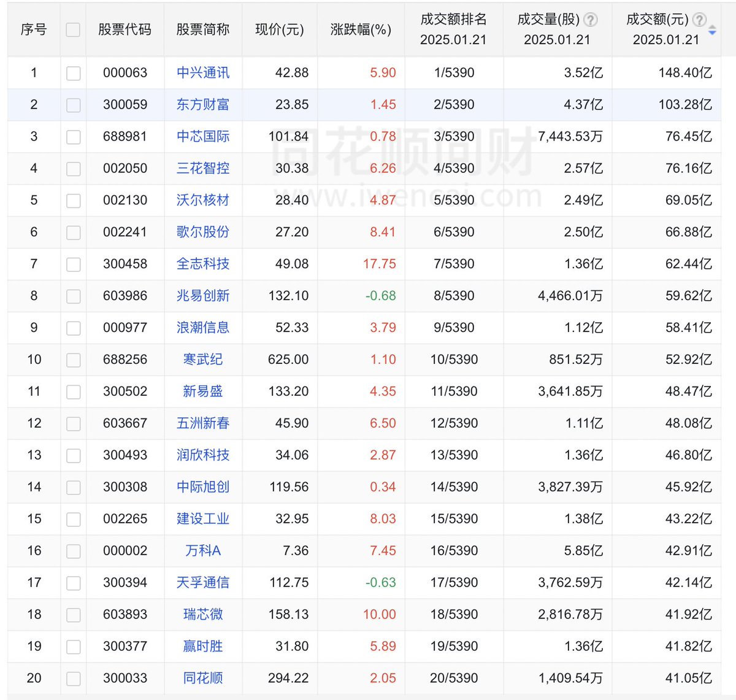Click the 股票简称 column header
736x700 pixels.
(x=203, y=29)
